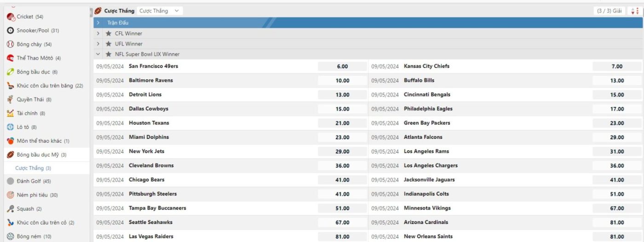Collapse the NFL Super Bowl LIX Winner section
The width and height of the screenshot is (644, 242).
click(98, 54)
